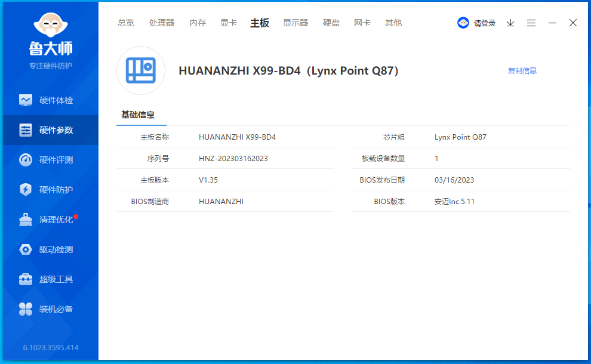Click 请登录 login text
This screenshot has width=591, height=364.
pos(484,23)
